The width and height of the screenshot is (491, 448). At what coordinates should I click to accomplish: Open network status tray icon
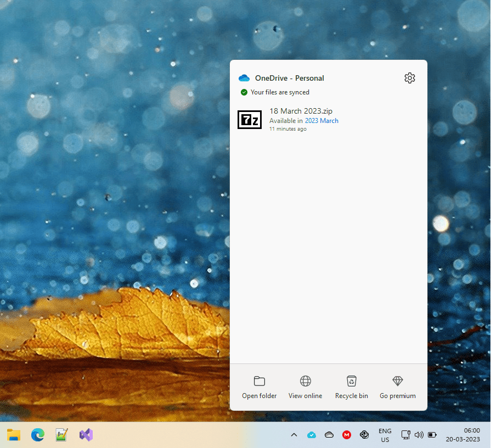[x=406, y=435]
